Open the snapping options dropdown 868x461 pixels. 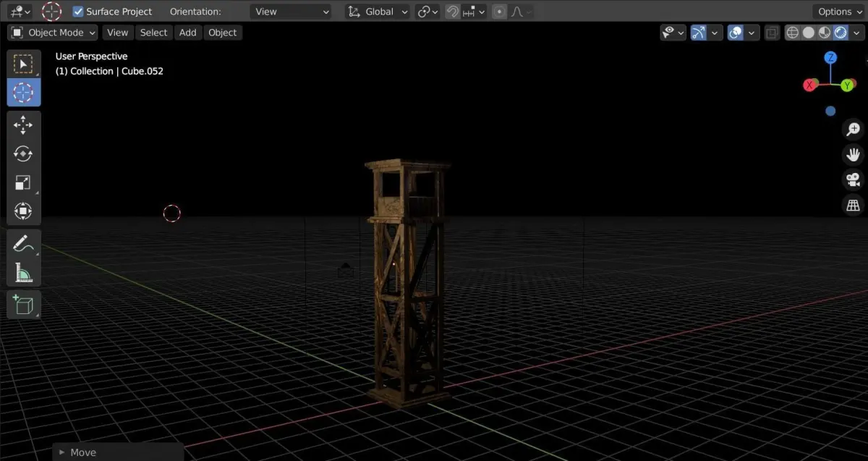(x=473, y=12)
